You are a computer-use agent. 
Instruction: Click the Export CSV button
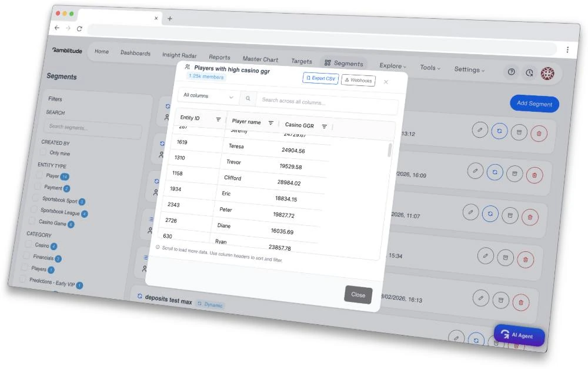[320, 78]
